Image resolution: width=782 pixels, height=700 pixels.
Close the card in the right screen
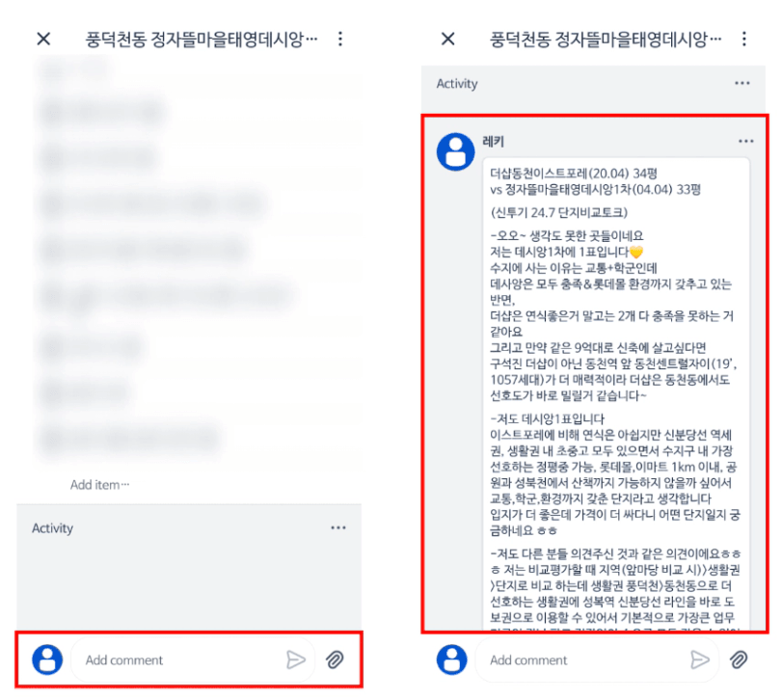(x=448, y=39)
